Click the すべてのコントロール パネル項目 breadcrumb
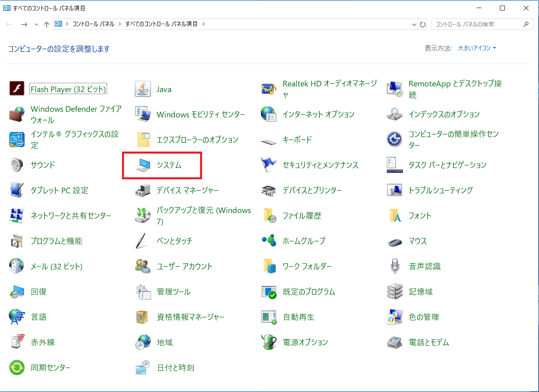 pos(161,24)
